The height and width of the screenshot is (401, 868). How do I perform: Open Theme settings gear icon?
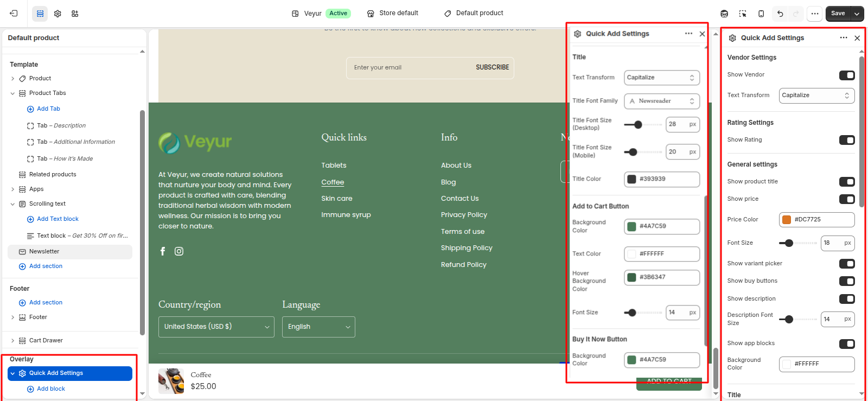(58, 14)
